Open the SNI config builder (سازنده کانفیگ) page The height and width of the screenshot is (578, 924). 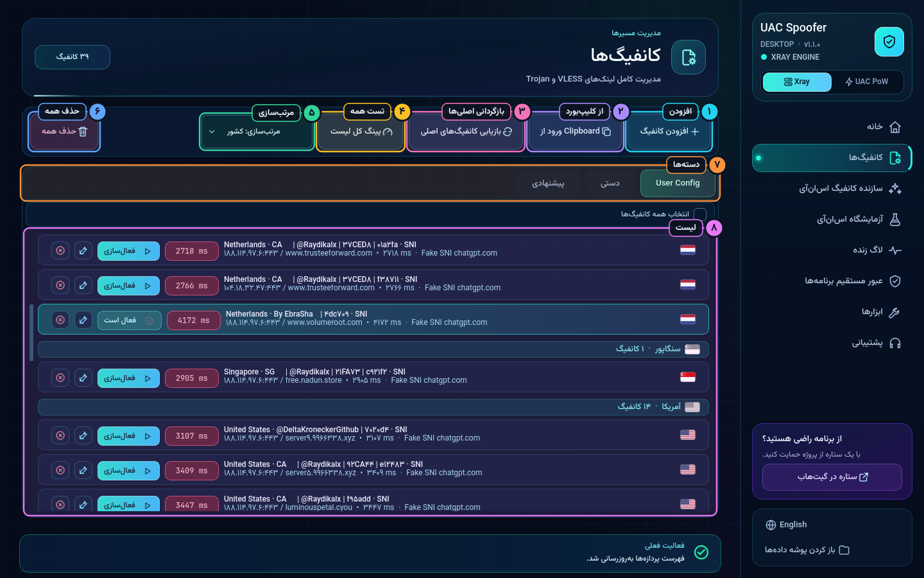click(x=832, y=189)
